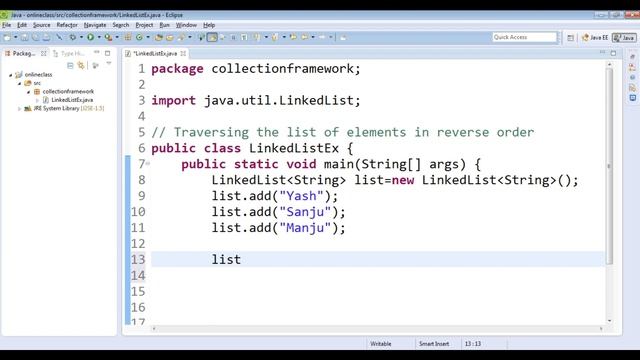The width and height of the screenshot is (640, 360).
Task: Select the Package Explorer tab
Action: tap(24, 53)
